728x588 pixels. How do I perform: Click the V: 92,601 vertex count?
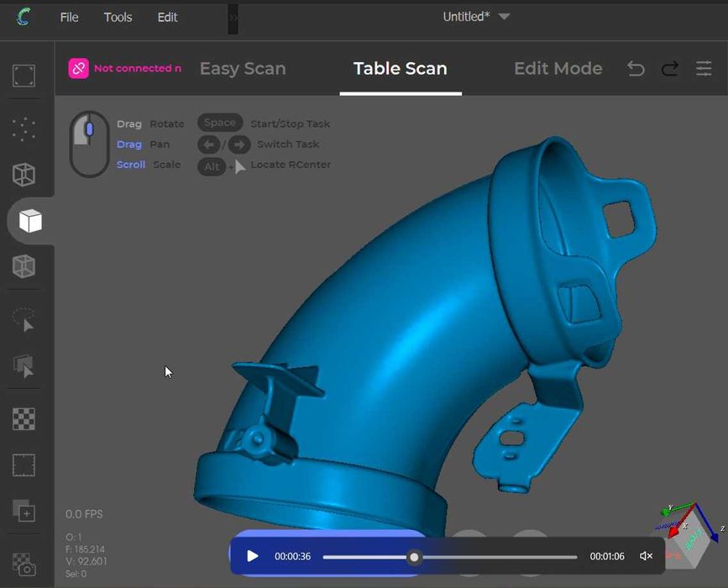(86, 561)
